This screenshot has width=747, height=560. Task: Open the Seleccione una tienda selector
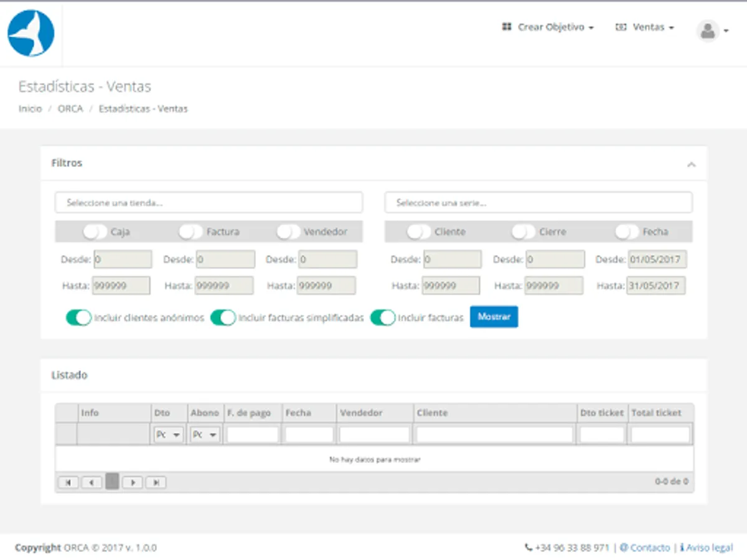tap(209, 203)
